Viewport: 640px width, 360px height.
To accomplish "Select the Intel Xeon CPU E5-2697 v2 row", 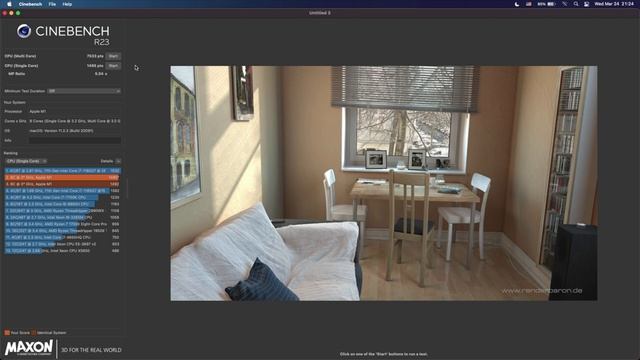I will pos(62,244).
